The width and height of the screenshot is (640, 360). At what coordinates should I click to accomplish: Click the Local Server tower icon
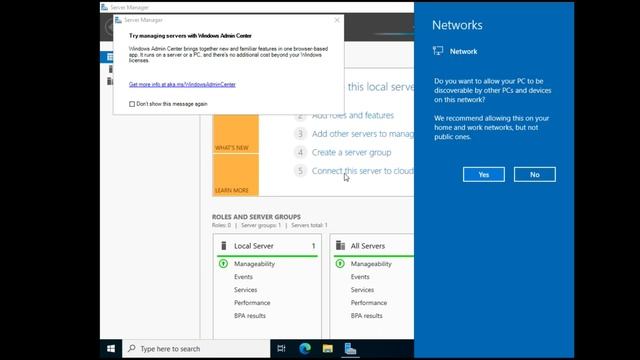point(224,246)
